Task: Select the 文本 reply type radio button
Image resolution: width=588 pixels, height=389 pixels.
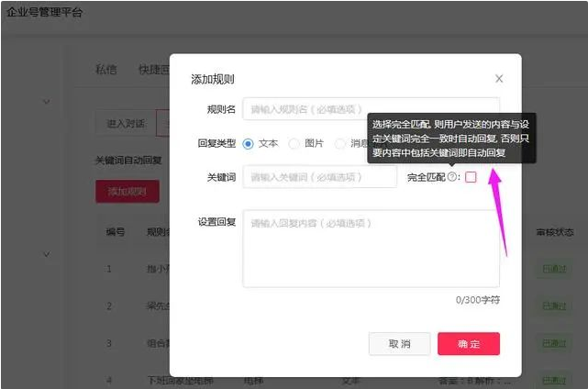Action: pos(249,143)
